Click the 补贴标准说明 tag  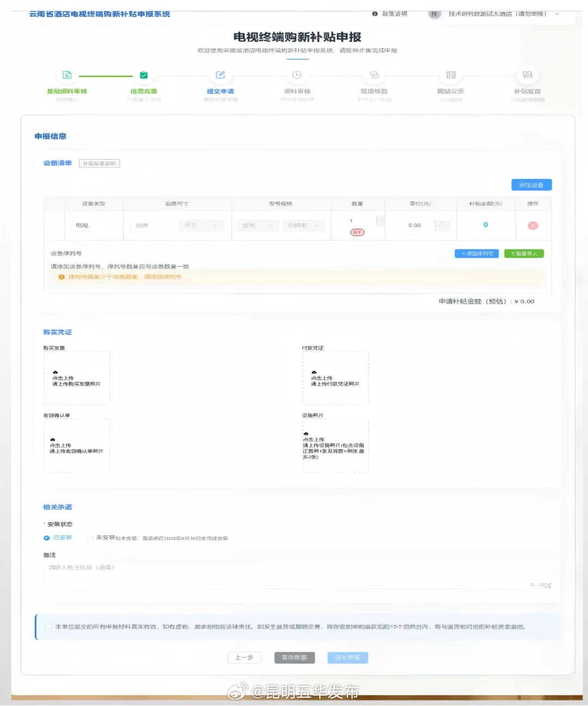(x=99, y=163)
